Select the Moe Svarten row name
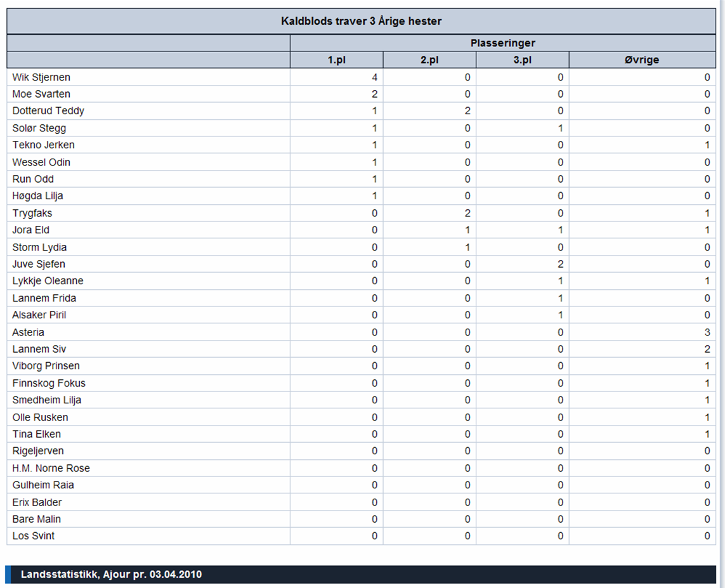 (41, 94)
